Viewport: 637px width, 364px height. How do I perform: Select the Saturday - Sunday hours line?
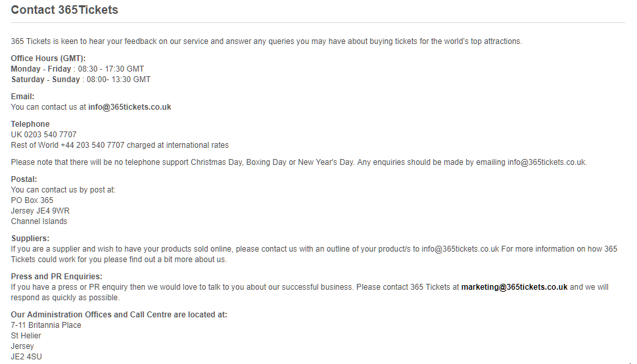pyautogui.click(x=81, y=80)
